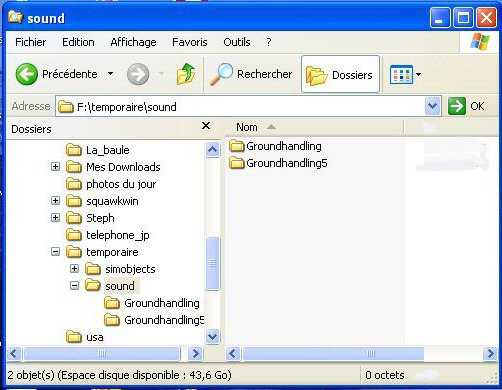Click the greyed Forward arrow icon

pyautogui.click(x=138, y=74)
